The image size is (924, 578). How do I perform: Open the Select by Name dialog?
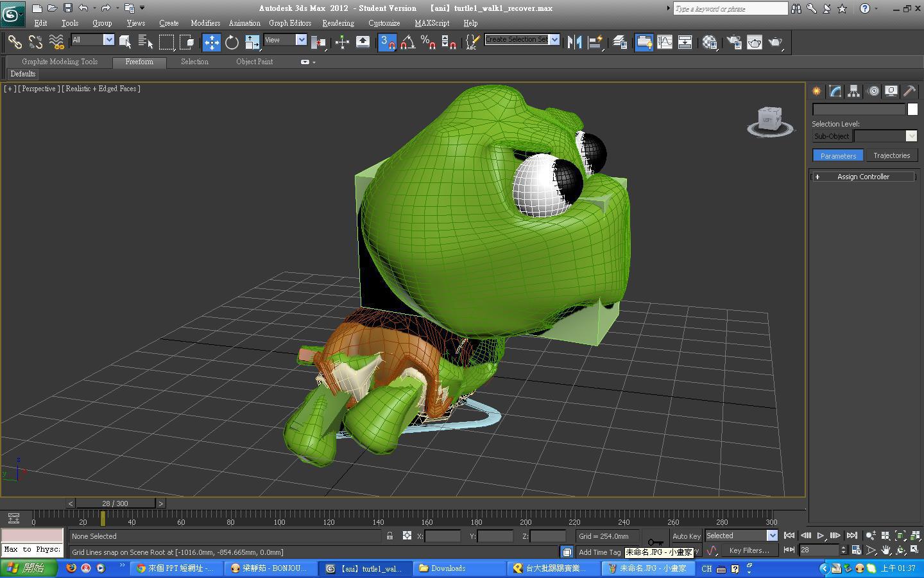(x=146, y=42)
